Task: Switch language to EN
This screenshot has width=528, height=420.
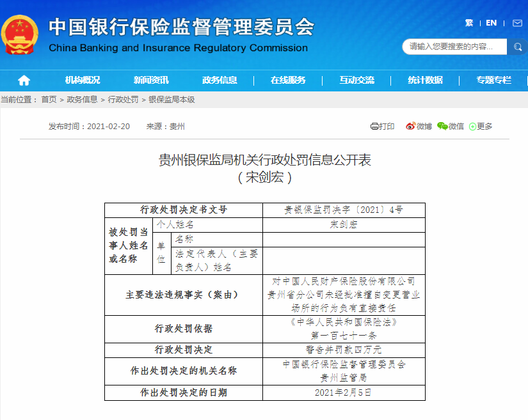Action: (x=492, y=23)
